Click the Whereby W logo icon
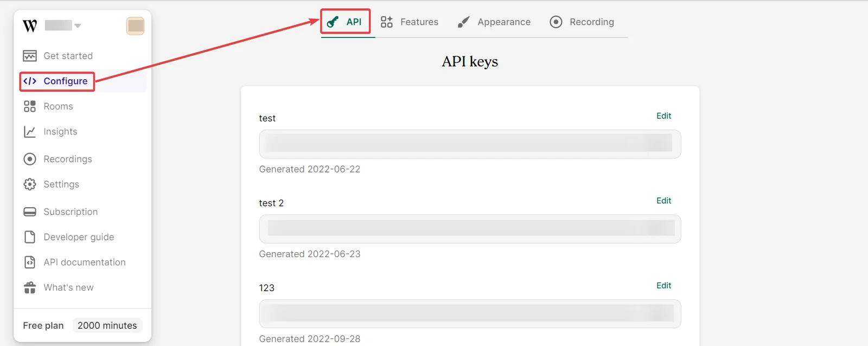This screenshot has width=868, height=346. [x=30, y=25]
